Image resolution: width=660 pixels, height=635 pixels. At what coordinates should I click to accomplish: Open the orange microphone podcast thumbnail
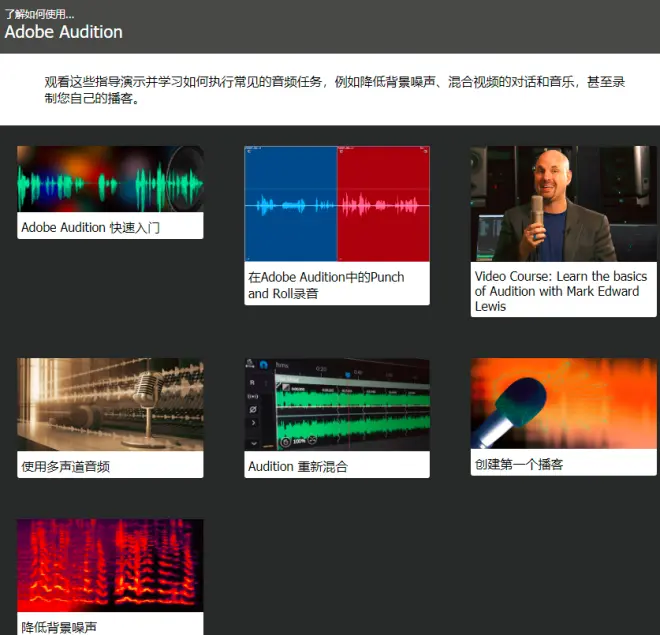(564, 403)
